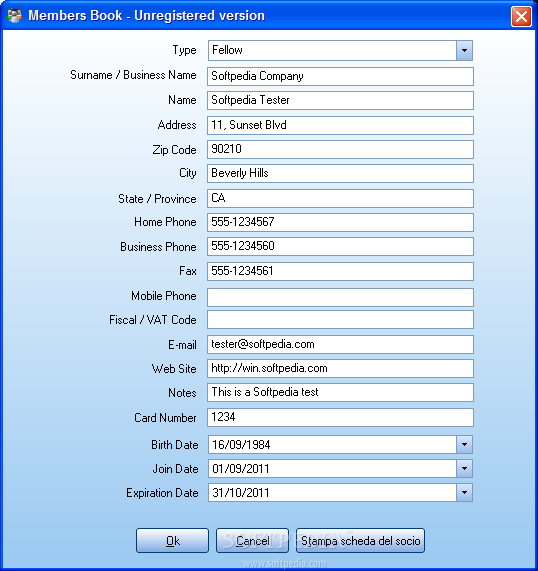The width and height of the screenshot is (538, 571).
Task: Click Stampa scheda del socio button
Action: click(x=361, y=541)
